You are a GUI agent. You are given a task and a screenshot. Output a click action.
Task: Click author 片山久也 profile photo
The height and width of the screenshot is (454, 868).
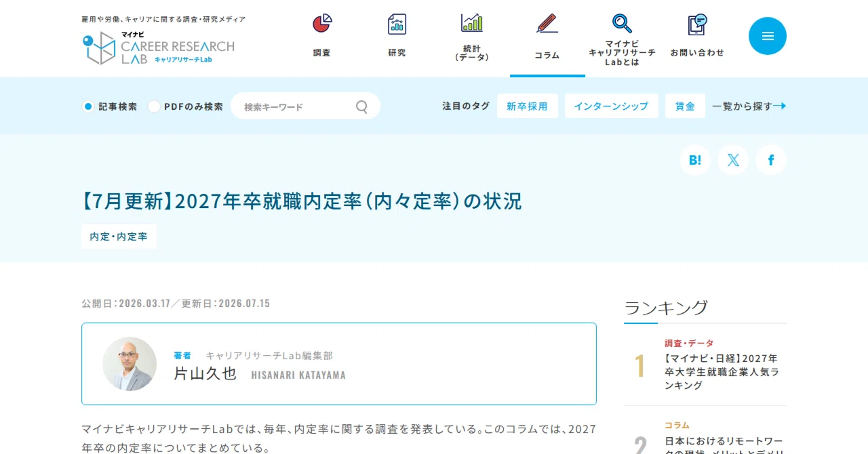tap(130, 364)
